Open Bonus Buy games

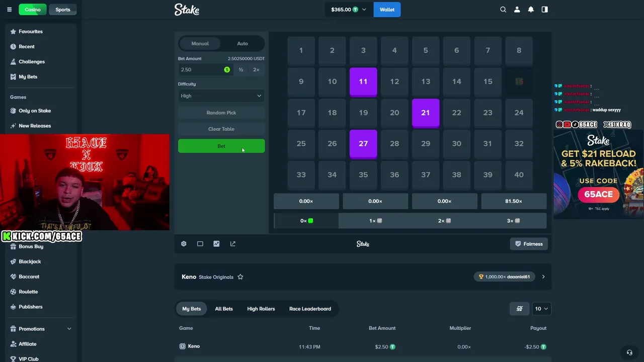coord(31,246)
